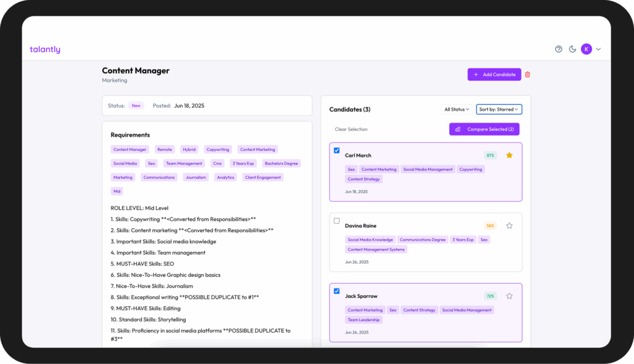Click the K user avatar
634x364 pixels.
tap(586, 50)
